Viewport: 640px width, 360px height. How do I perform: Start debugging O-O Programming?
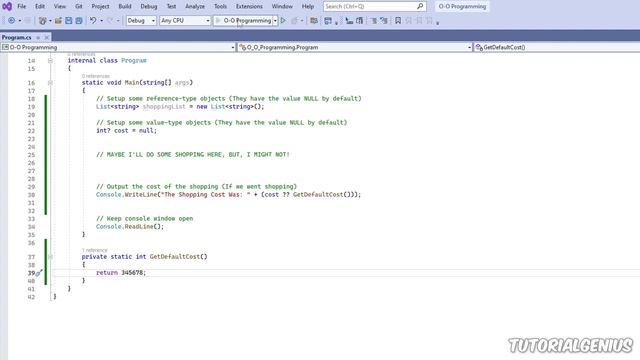pyautogui.click(x=244, y=20)
